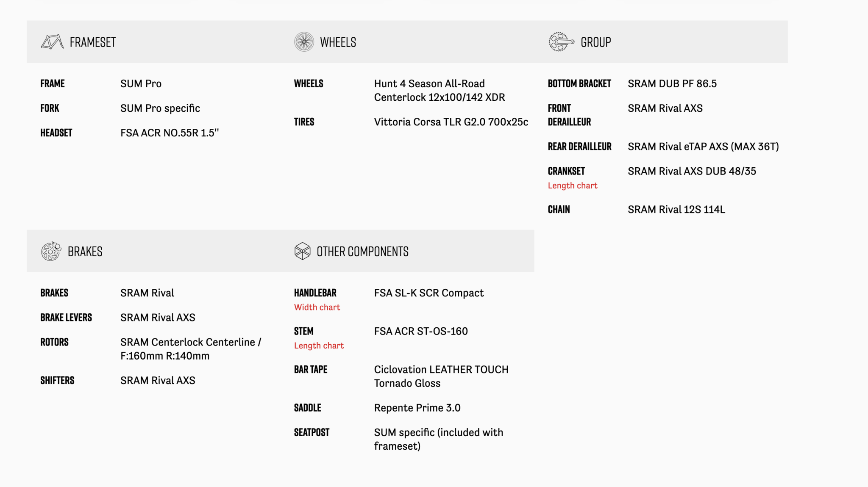Click the BOTTOM BRACKET label
Image resolution: width=868 pixels, height=487 pixels.
[x=579, y=83]
